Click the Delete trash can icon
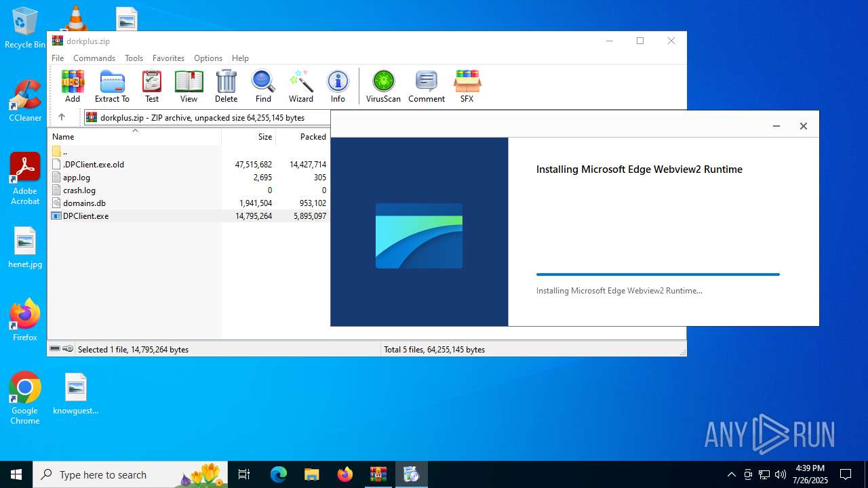 [226, 86]
